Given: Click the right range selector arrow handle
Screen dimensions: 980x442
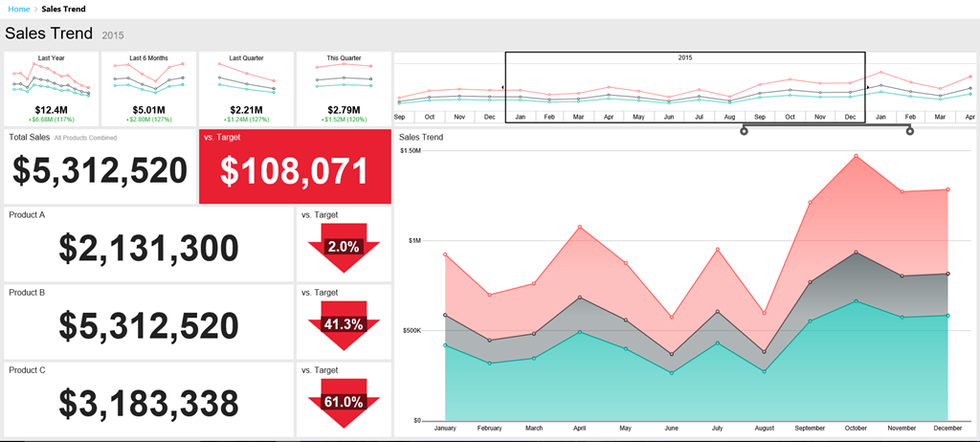Looking at the screenshot, I should [868, 87].
